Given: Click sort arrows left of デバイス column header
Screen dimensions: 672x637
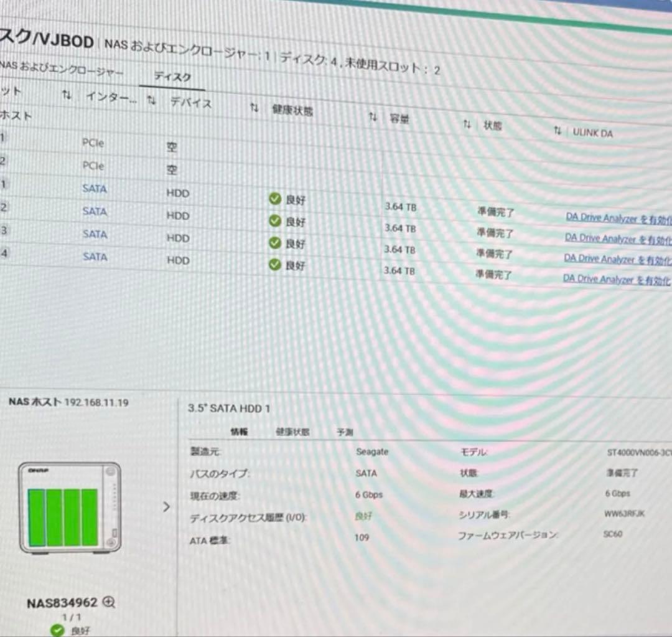Looking at the screenshot, I should [x=151, y=100].
